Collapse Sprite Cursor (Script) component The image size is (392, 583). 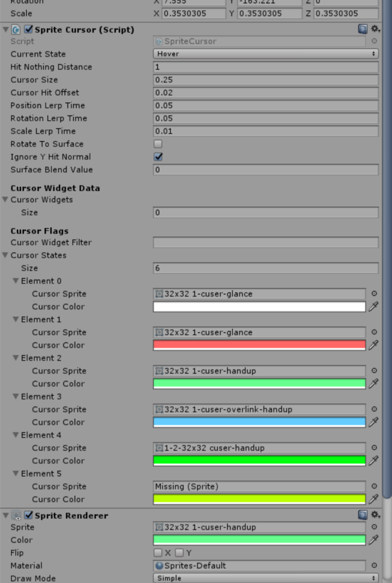click(6, 30)
